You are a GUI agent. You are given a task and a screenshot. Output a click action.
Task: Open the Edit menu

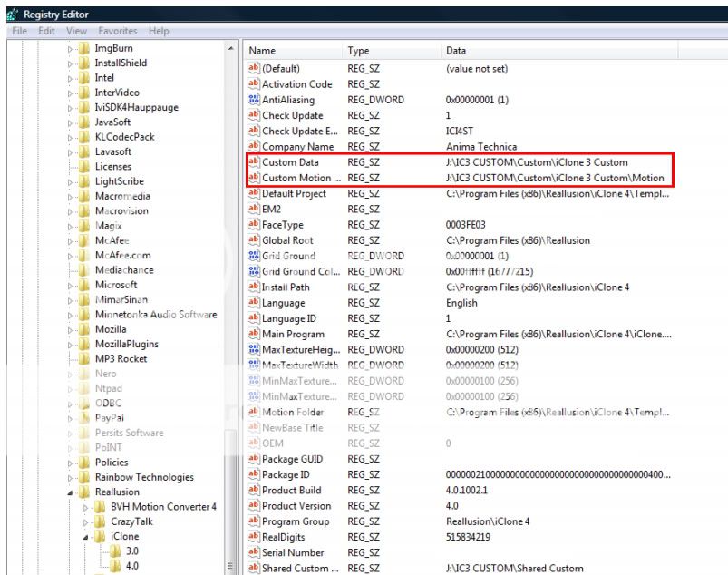(x=45, y=31)
